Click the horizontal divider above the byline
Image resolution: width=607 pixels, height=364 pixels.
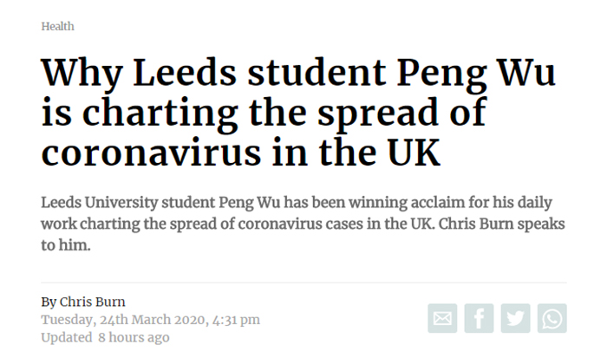coord(303,283)
